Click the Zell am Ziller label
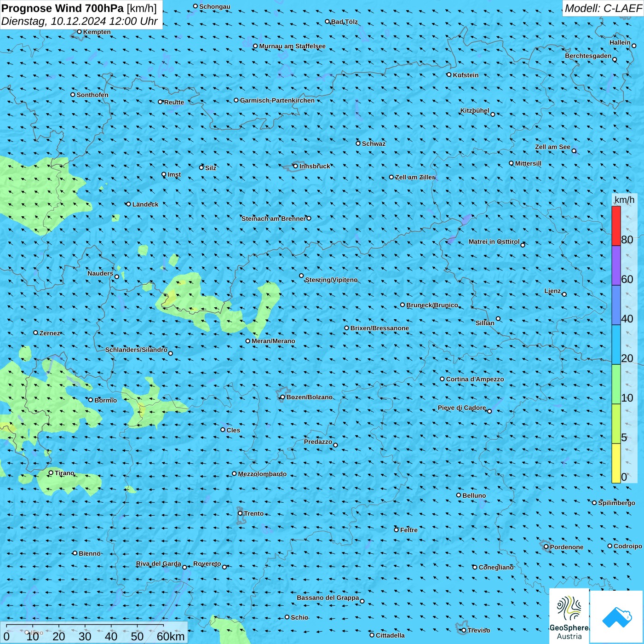 point(415,177)
